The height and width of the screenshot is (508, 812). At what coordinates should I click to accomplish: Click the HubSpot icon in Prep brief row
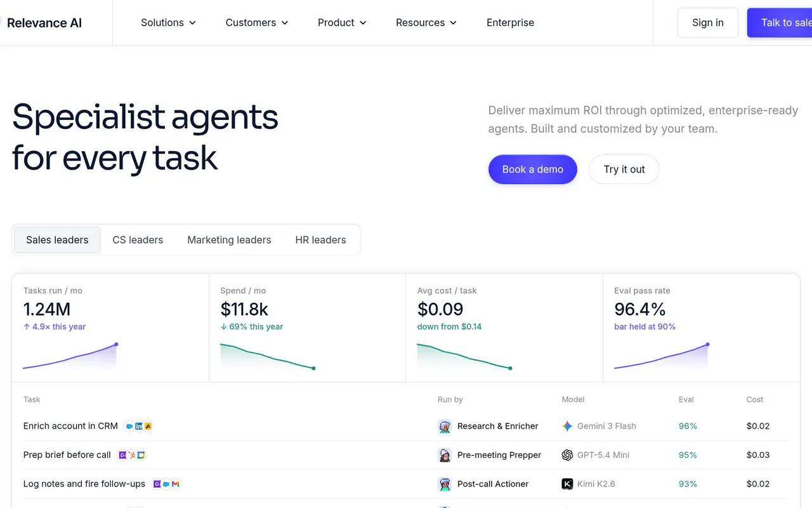[132, 455]
